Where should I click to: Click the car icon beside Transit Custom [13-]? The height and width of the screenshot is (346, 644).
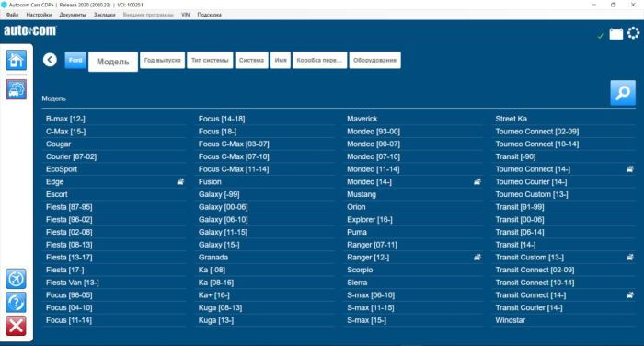tap(629, 258)
